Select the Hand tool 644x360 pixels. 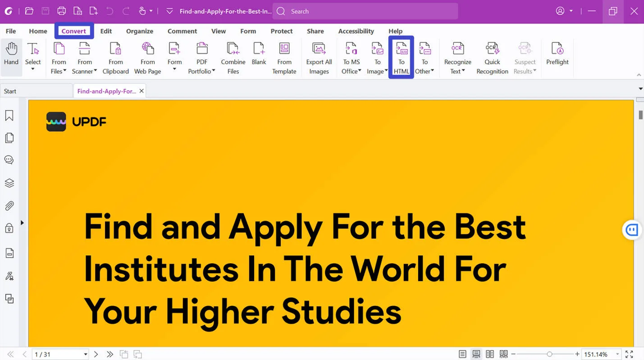11,57
